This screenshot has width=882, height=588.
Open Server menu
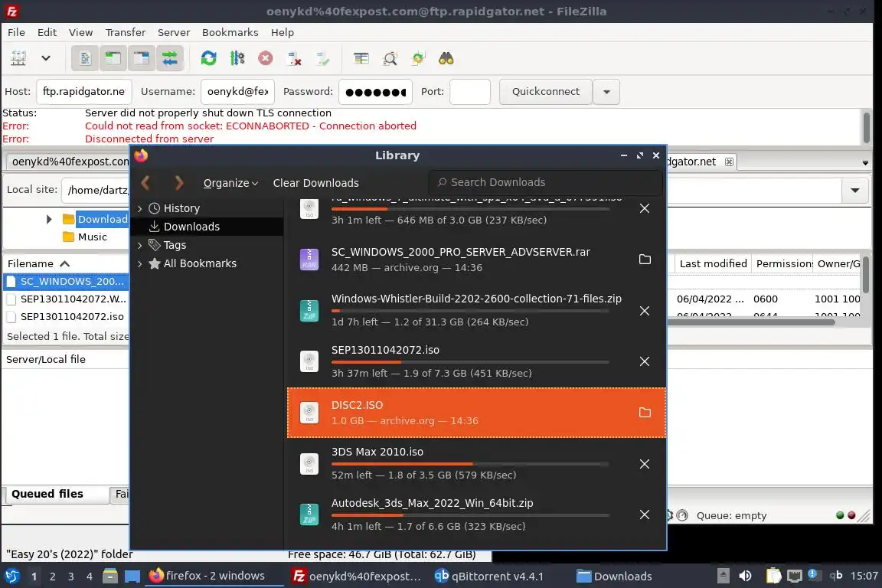pyautogui.click(x=173, y=32)
